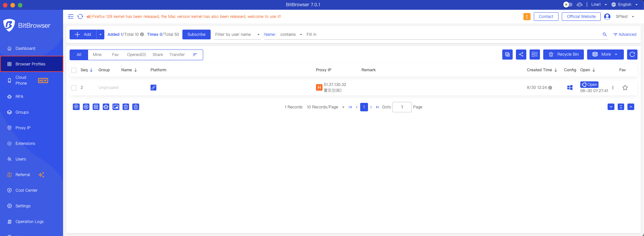Click the list view layout icon button

(x=535, y=54)
